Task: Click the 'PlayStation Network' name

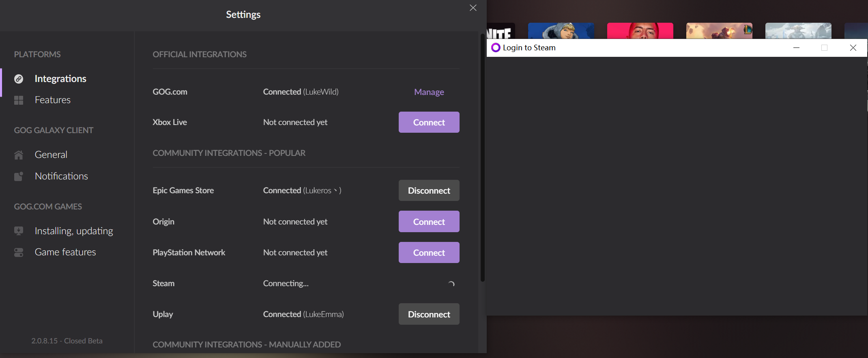Action: pyautogui.click(x=189, y=252)
